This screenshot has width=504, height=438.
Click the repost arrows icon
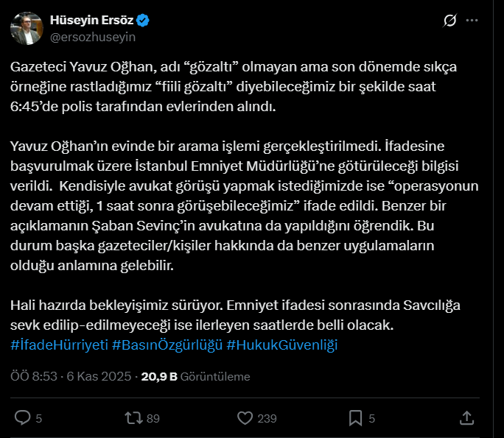tap(133, 417)
